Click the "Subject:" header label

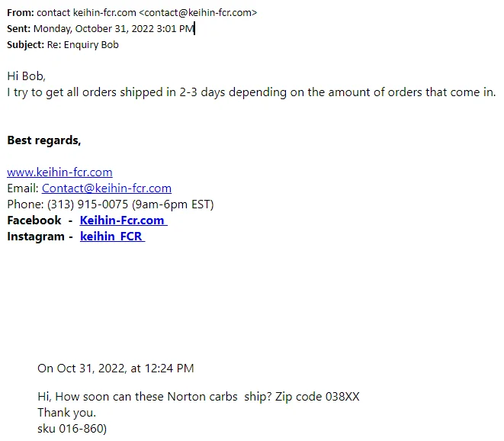click(25, 44)
